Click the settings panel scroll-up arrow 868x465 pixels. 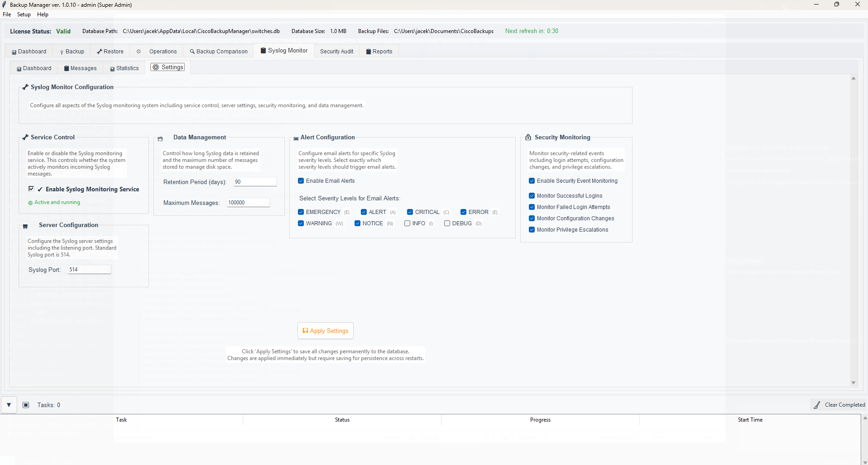pos(854,78)
